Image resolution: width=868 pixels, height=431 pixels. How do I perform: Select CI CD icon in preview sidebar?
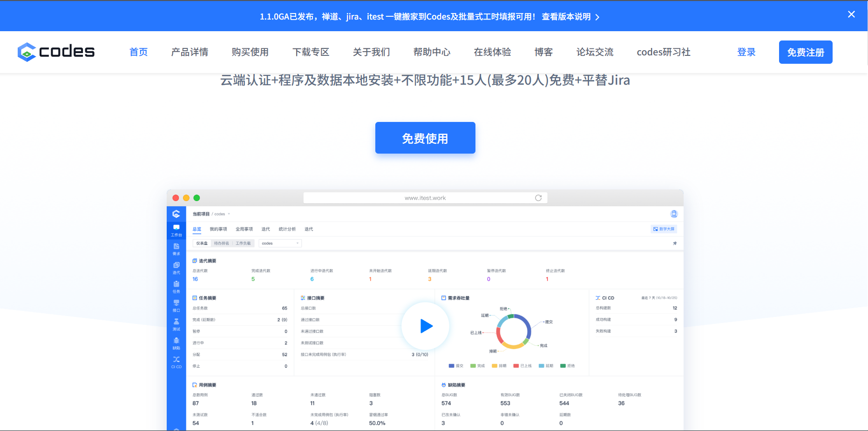pos(176,362)
